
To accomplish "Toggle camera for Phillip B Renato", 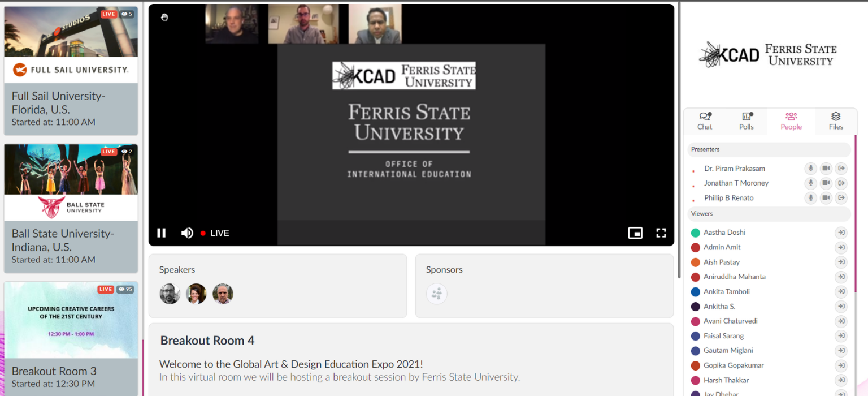I will point(826,197).
